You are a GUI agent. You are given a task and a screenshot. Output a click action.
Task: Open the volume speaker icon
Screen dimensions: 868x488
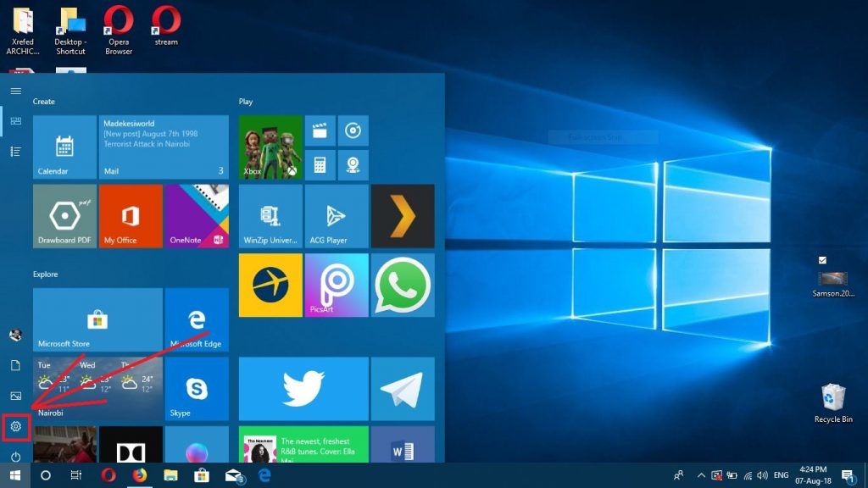point(763,475)
